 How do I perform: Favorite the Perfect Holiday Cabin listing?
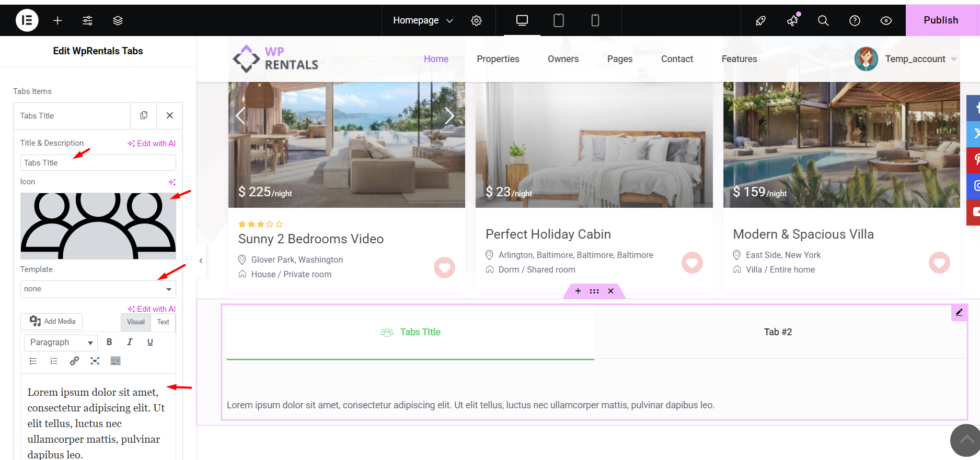point(692,263)
